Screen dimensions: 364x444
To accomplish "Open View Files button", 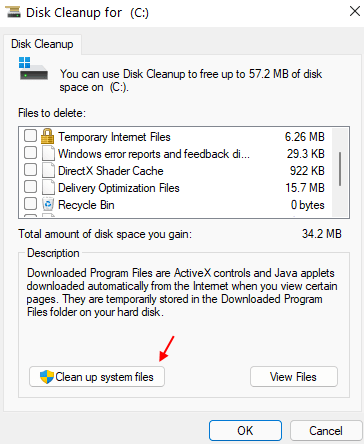I will point(294,377).
